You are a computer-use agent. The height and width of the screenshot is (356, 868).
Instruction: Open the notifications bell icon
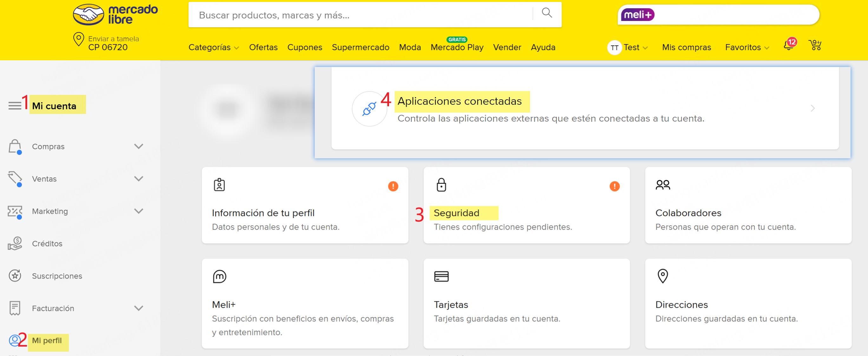click(788, 45)
